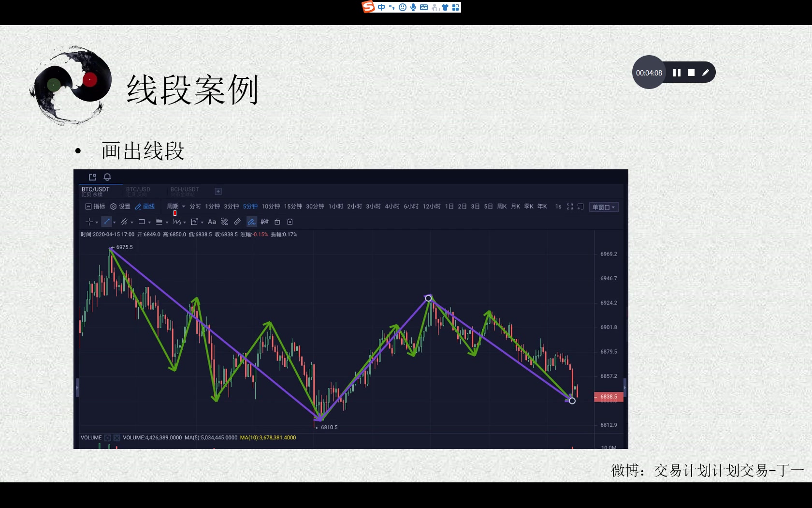Select the 月K monthly timeframe
The width and height of the screenshot is (812, 508).
(x=515, y=207)
